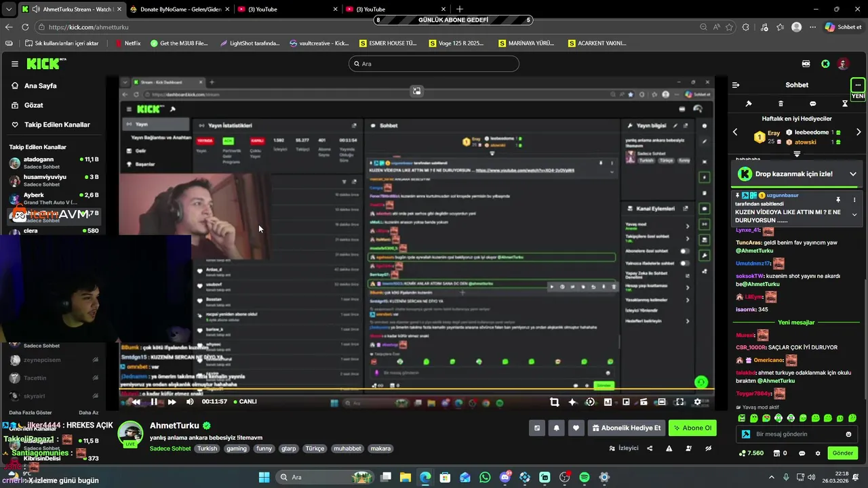Click Daha Fazla Göster in sidebar

tap(31, 413)
